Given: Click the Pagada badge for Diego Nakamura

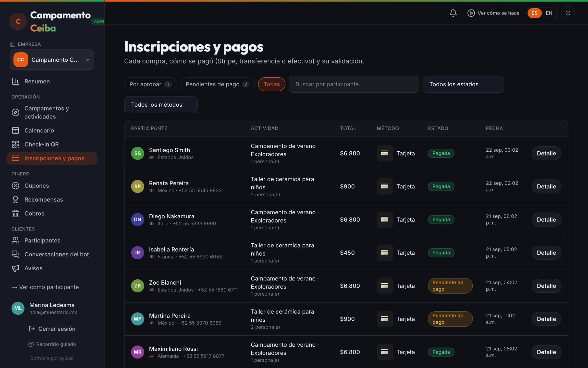Looking at the screenshot, I should tap(441, 220).
